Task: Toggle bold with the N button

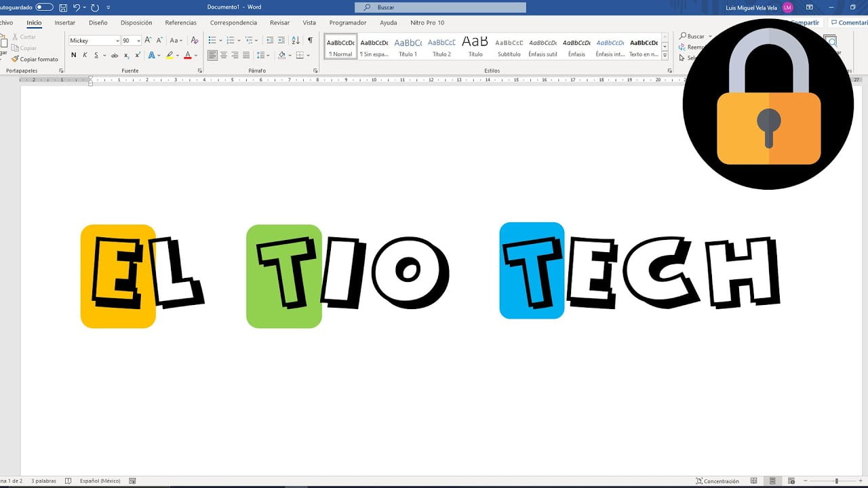Action: 74,56
